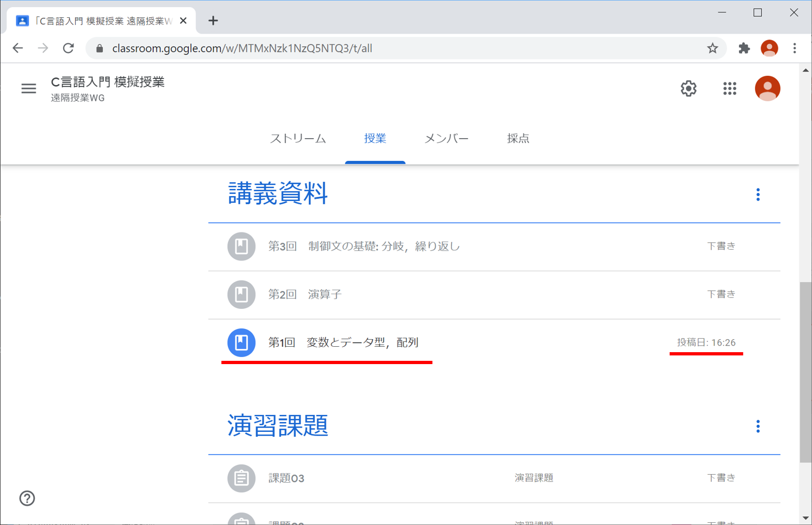Click the scrollbar up arrow

point(806,70)
